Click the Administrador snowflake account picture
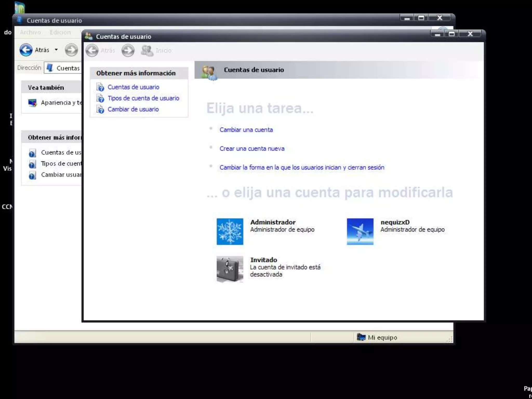The height and width of the screenshot is (399, 532). point(230,231)
